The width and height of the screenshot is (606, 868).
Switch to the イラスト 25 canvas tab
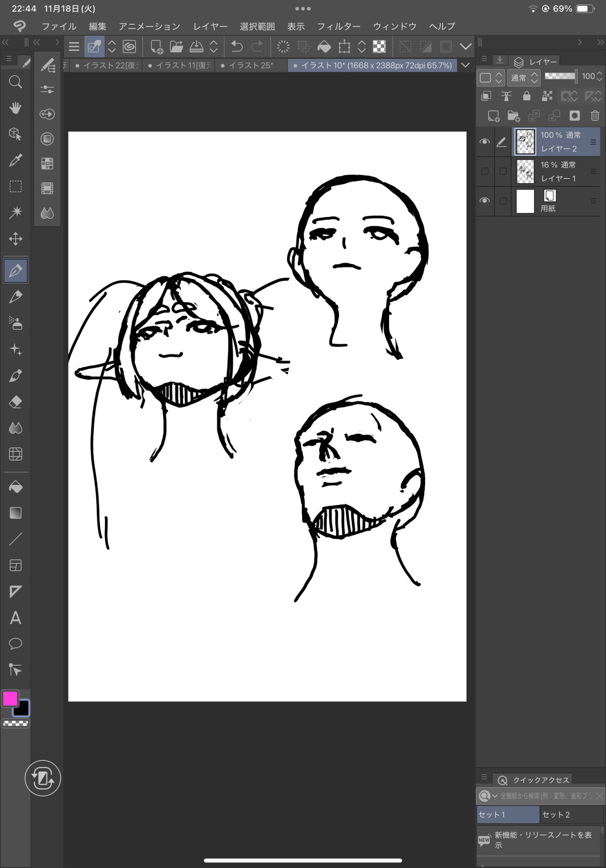251,66
